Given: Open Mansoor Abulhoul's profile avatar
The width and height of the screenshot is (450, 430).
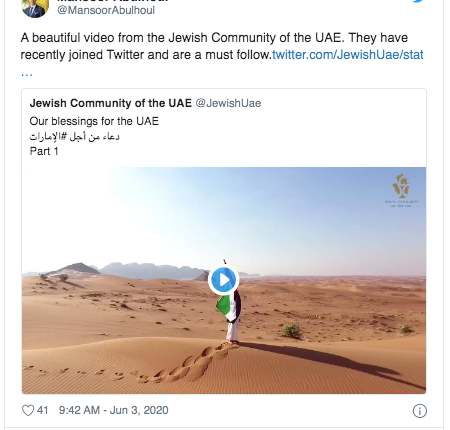Looking at the screenshot, I should [x=35, y=7].
